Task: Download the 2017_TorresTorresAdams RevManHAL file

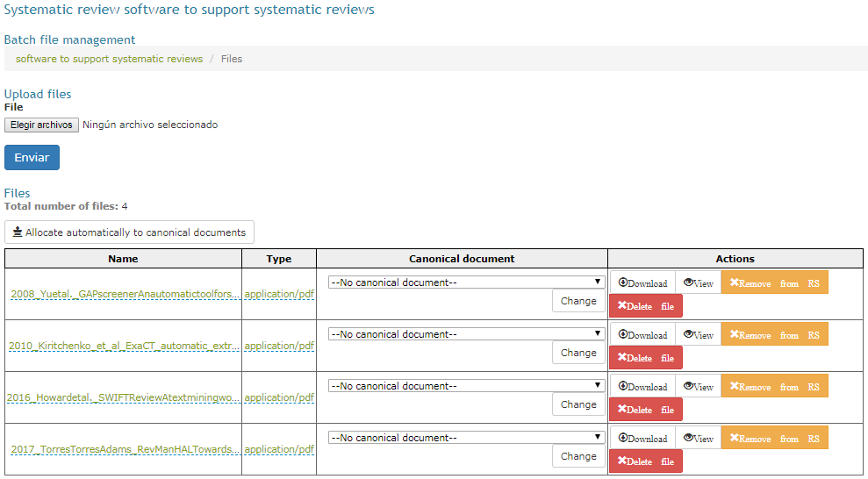Action: (x=642, y=438)
